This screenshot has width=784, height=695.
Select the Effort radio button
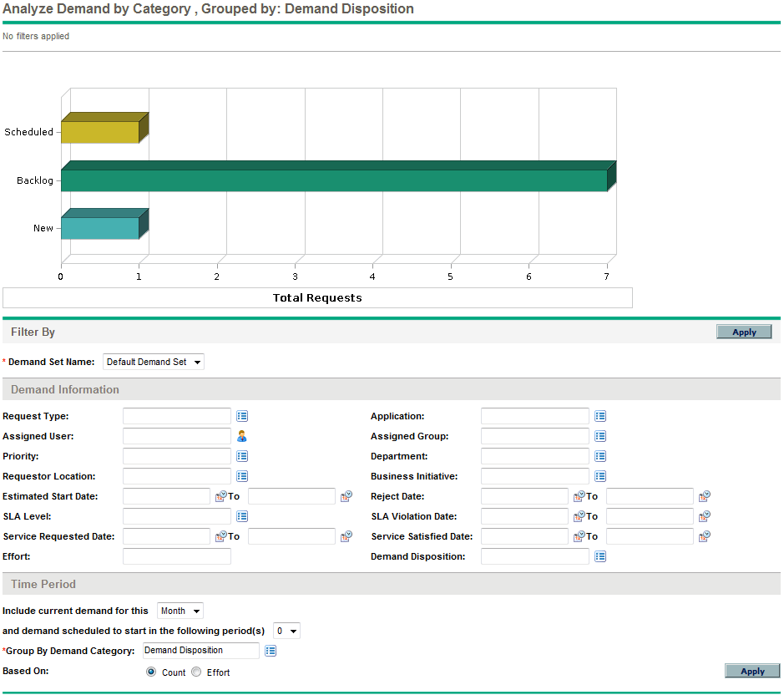pos(196,672)
